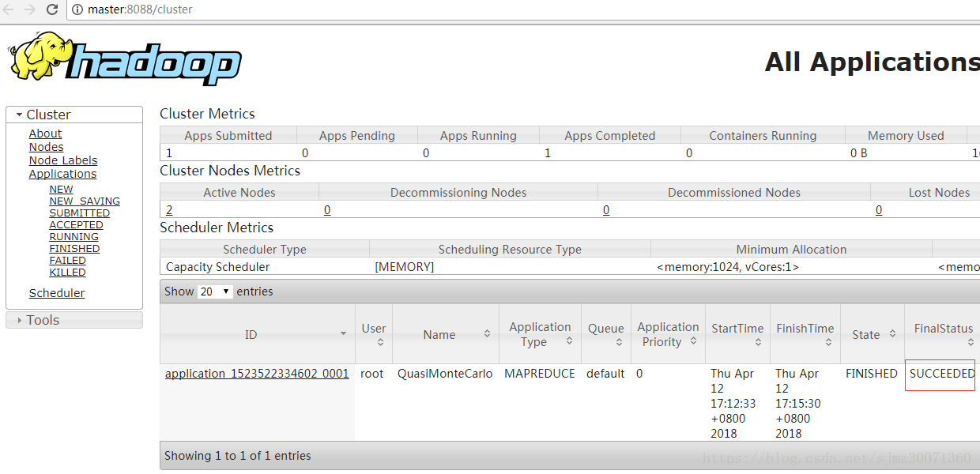Click the Cluster Nodes Metrics heading
The width and height of the screenshot is (980, 474).
230,171
